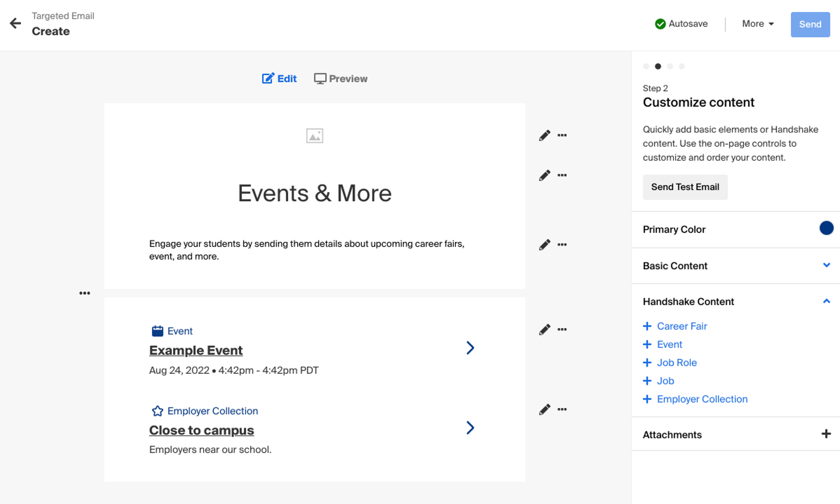Viewport: 840px width, 504px height.
Task: Click pencil icon beside Example Event
Action: tap(544, 330)
